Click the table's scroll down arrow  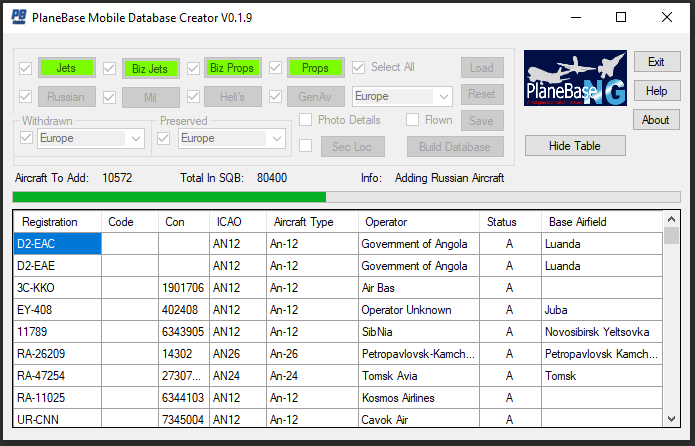click(672, 418)
